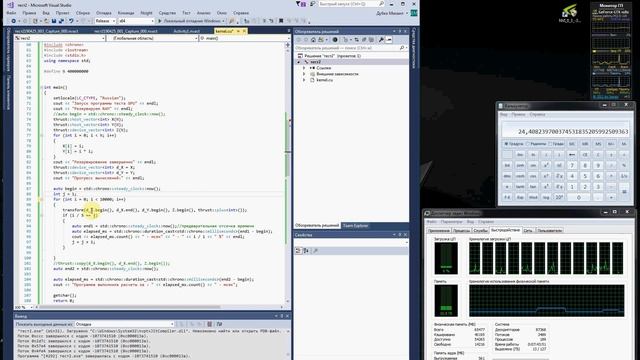Click the 0 key in Calculator
Screen dimensions: 640x360
tap(578, 197)
